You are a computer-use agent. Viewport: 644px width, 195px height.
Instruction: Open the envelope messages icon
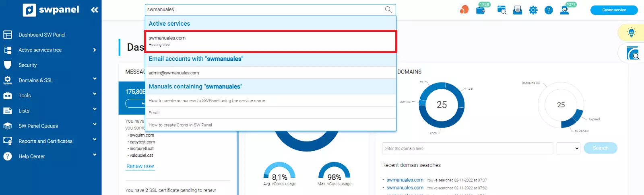(x=518, y=10)
